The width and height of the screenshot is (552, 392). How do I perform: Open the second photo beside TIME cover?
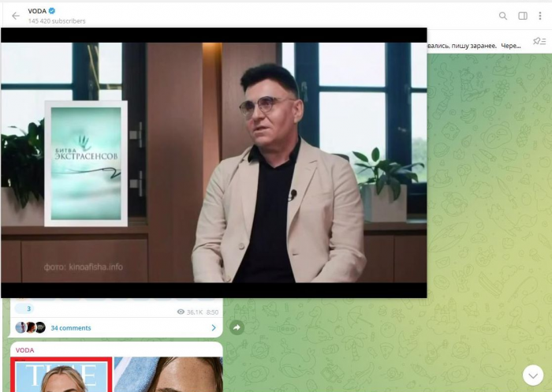pyautogui.click(x=168, y=375)
